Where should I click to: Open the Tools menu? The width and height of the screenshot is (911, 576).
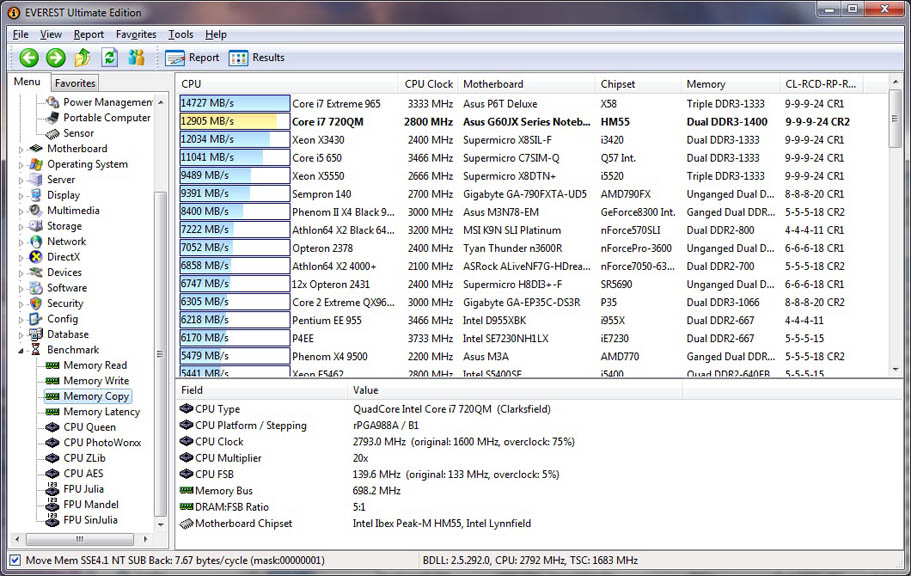(181, 34)
